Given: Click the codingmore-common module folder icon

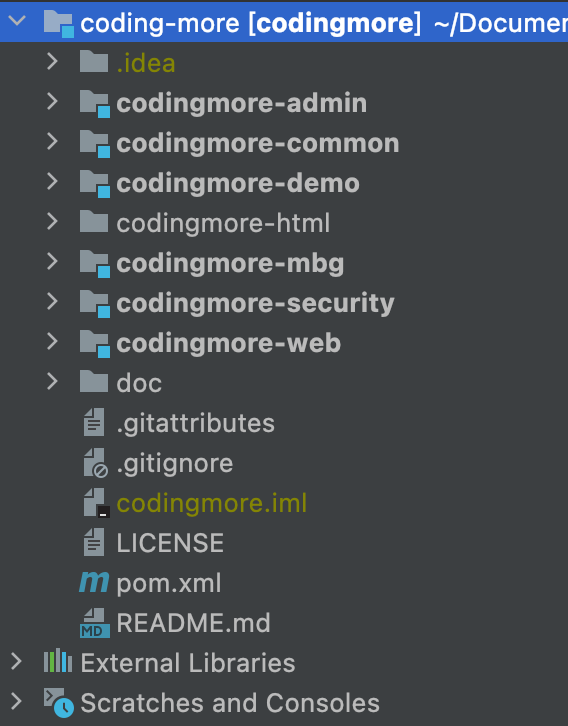Looking at the screenshot, I should click(95, 144).
